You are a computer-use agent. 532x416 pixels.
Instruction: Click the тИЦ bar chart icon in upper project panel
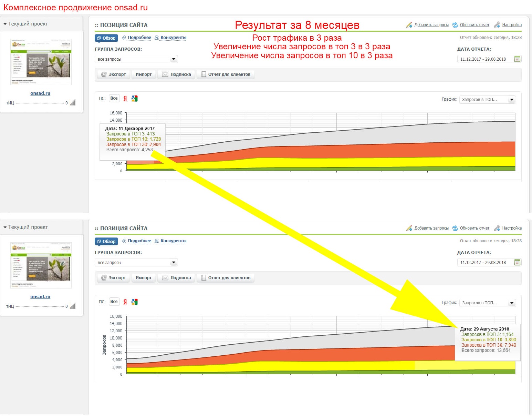(73, 103)
